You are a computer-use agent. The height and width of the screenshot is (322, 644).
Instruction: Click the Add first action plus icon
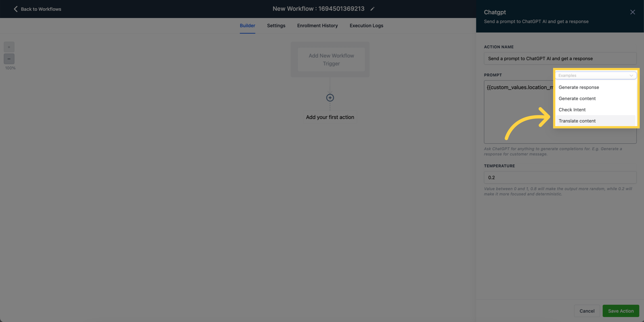click(330, 98)
